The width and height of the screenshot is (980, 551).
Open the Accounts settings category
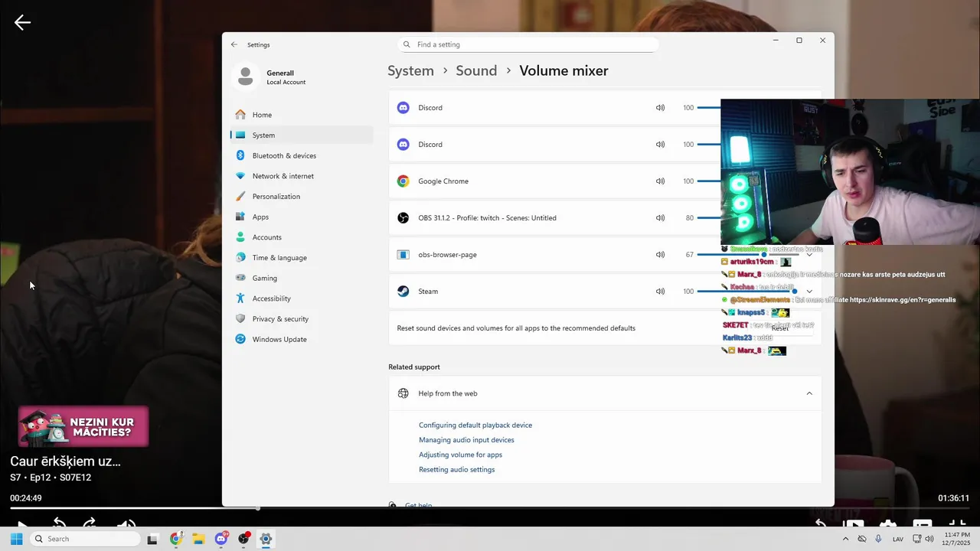pos(302,237)
